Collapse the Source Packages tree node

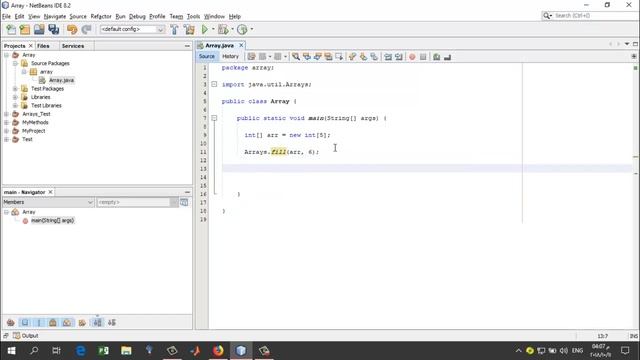(x=15, y=63)
